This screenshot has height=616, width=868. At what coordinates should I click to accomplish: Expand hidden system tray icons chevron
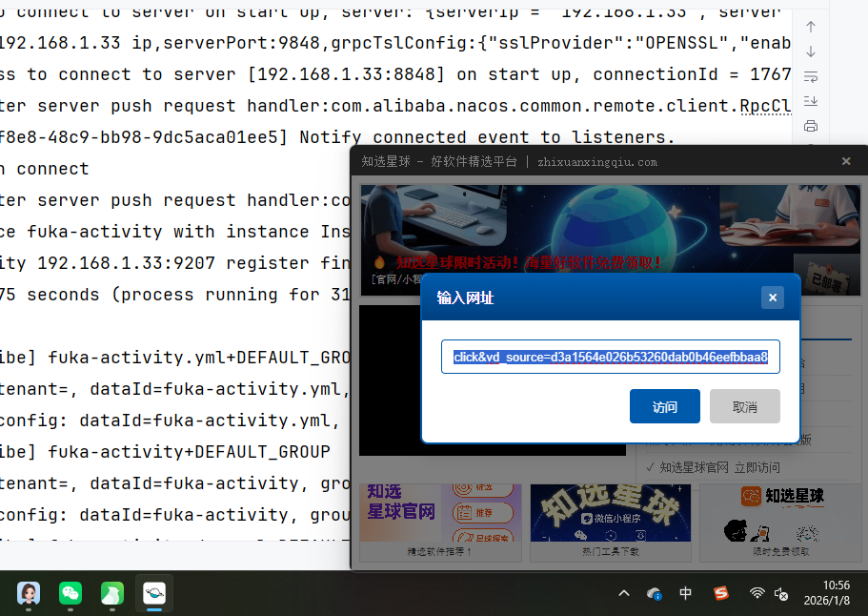(624, 593)
